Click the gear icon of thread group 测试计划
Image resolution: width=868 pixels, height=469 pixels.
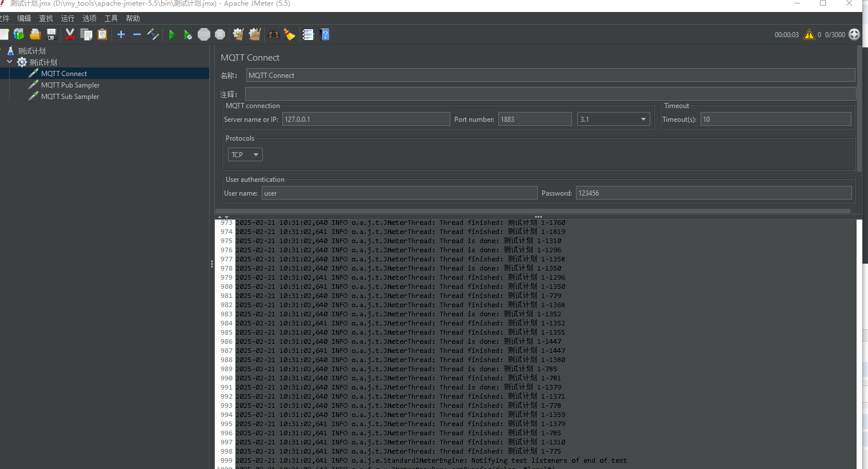pyautogui.click(x=22, y=62)
